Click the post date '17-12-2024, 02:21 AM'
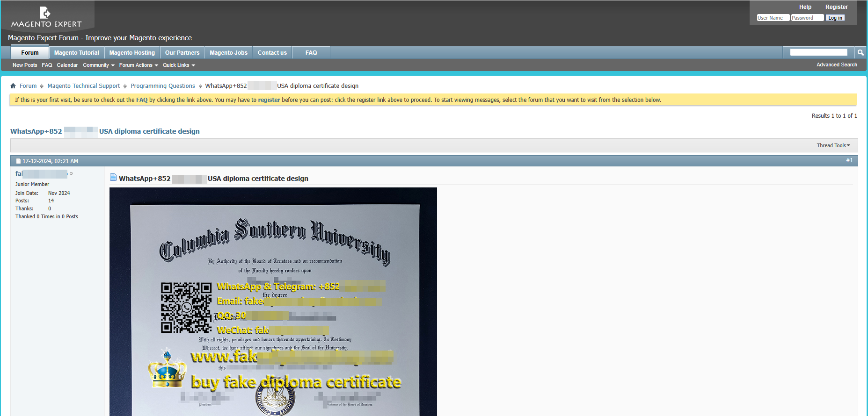Image resolution: width=868 pixels, height=416 pixels. [x=51, y=161]
